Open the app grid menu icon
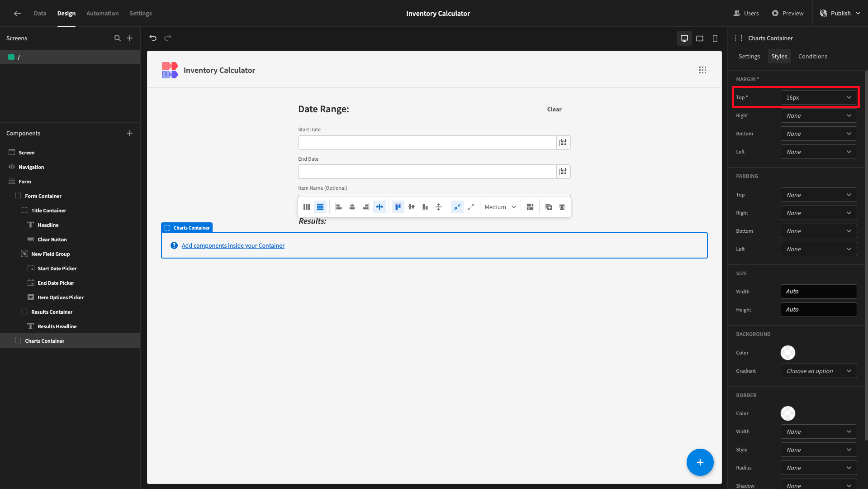 click(x=702, y=70)
